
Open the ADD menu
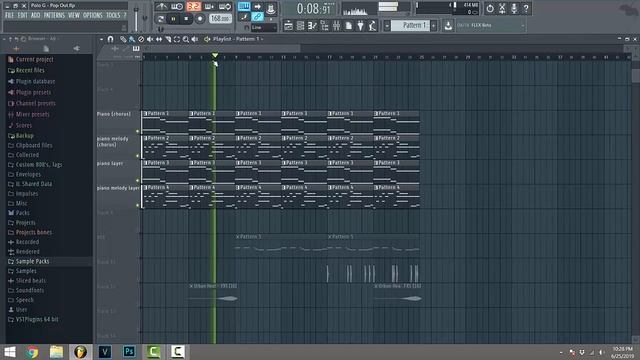click(36, 16)
